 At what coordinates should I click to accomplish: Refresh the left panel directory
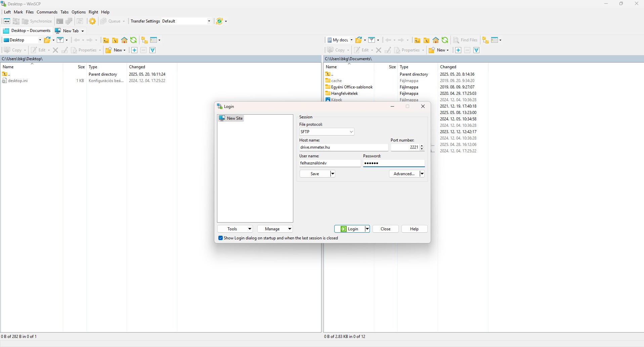[133, 40]
